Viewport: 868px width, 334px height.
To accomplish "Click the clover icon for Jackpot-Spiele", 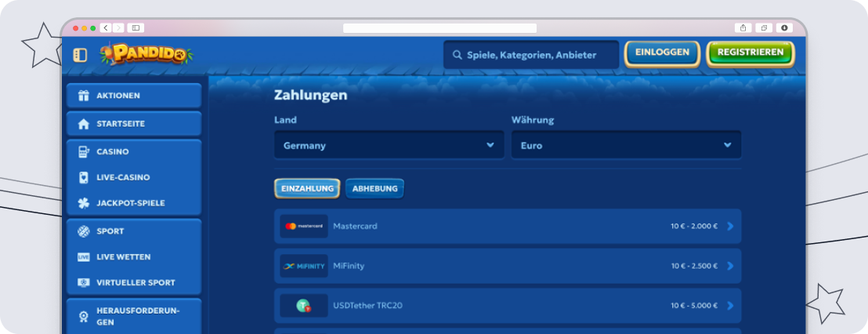I will point(84,203).
